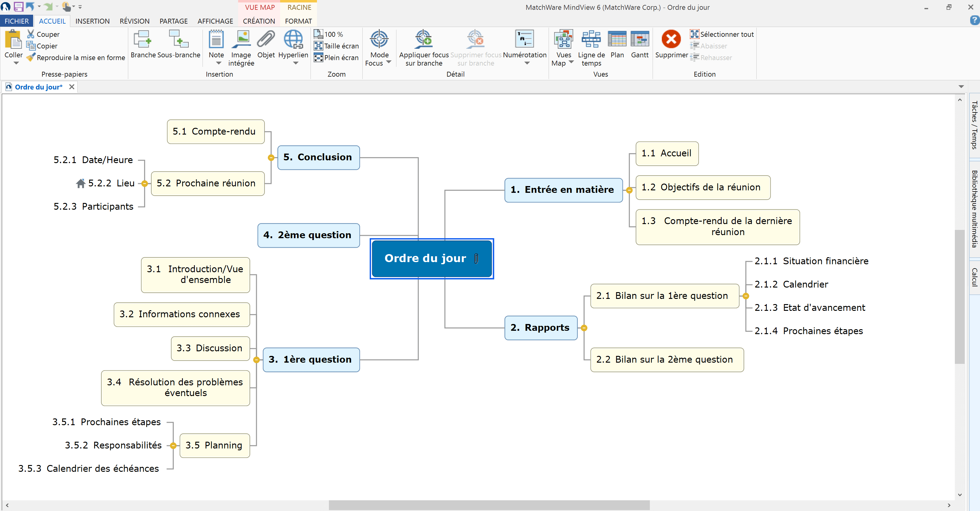Viewport: 980px width, 511px height.
Task: Click the Copier icon
Action: click(x=31, y=46)
